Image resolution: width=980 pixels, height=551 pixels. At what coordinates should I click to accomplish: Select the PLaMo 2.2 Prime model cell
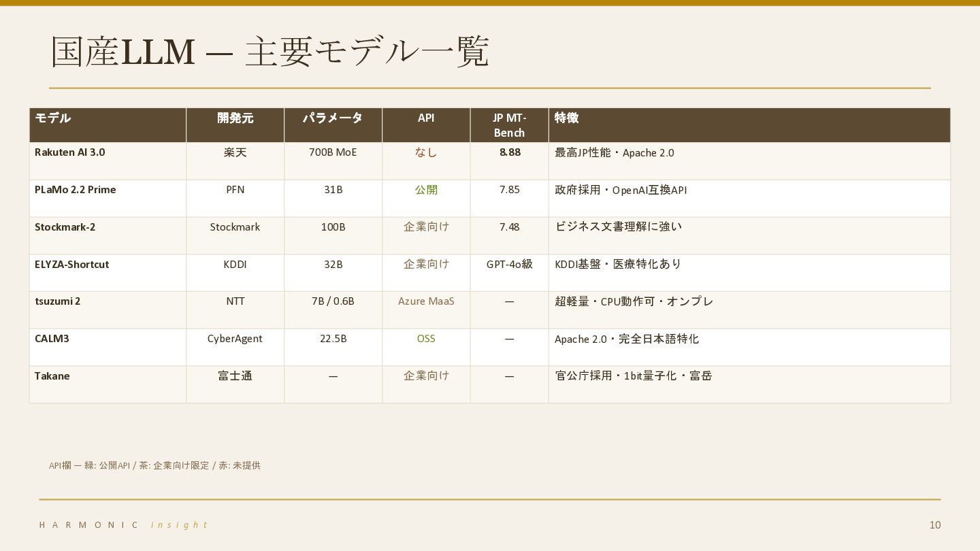(x=108, y=199)
